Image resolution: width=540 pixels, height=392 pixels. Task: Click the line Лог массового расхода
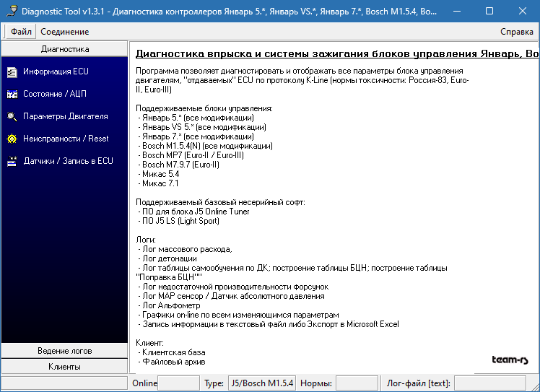click(186, 249)
